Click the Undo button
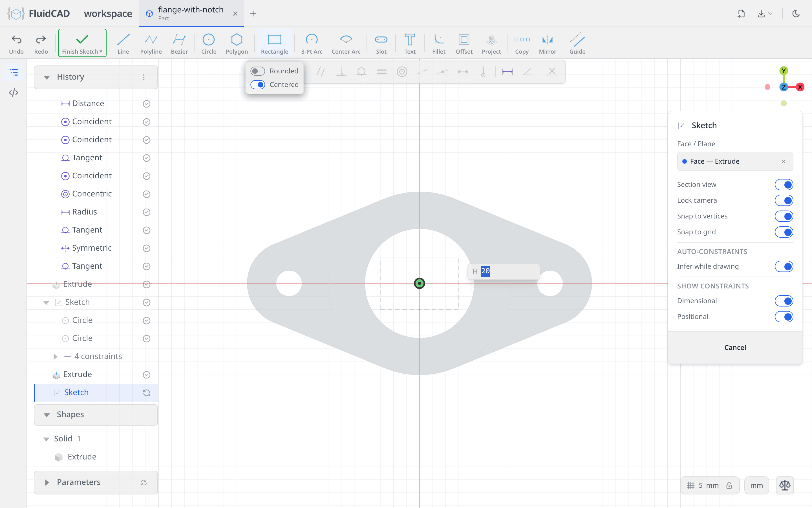This screenshot has width=812, height=508. [x=16, y=44]
